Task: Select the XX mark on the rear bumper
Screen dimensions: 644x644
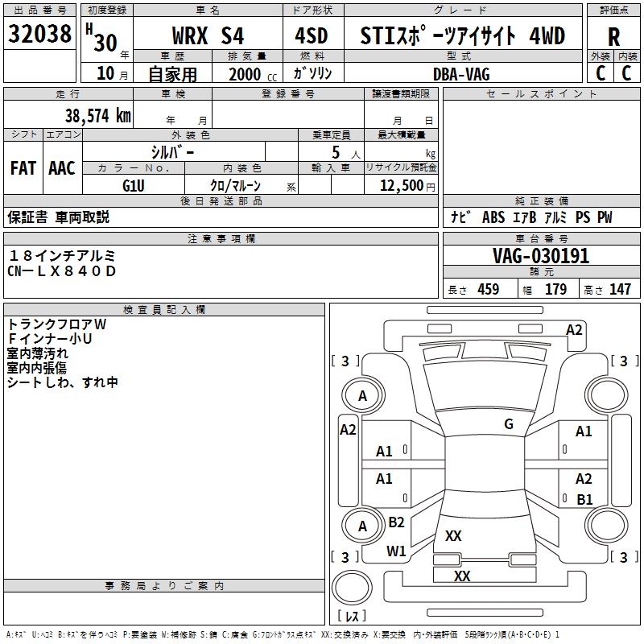Action: click(461, 576)
